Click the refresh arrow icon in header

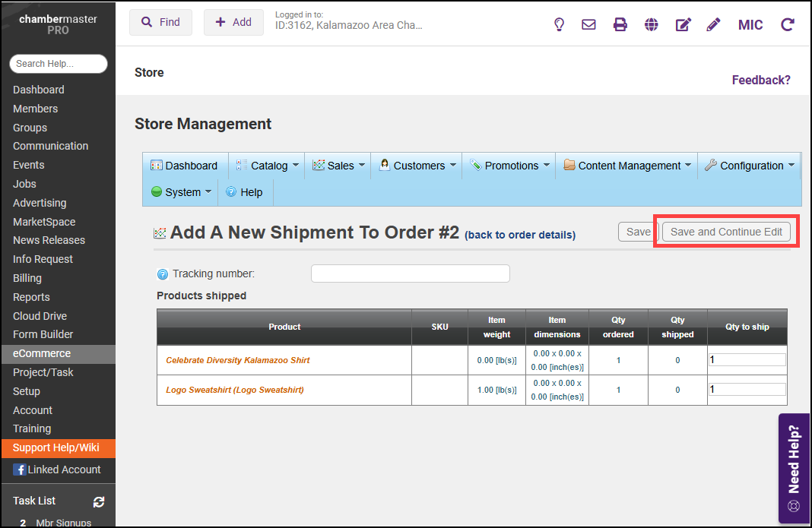pyautogui.click(x=788, y=24)
